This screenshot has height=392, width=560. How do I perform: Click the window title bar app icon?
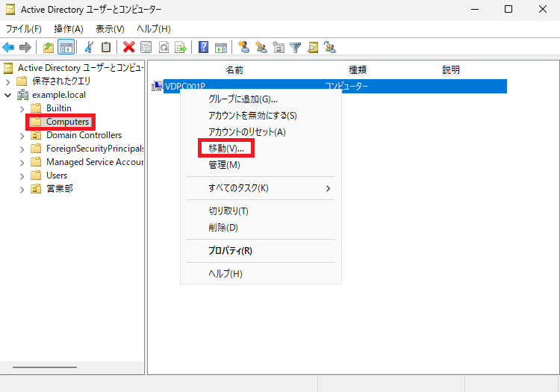click(10, 9)
